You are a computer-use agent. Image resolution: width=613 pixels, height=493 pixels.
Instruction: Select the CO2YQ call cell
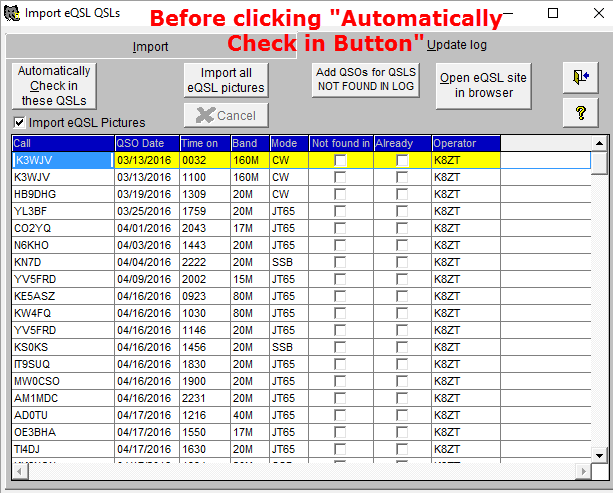63,228
